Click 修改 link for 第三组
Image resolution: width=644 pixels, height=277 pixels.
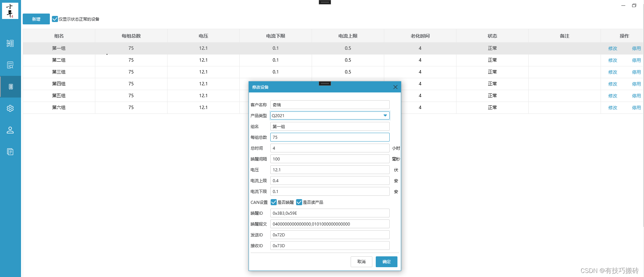point(613,72)
